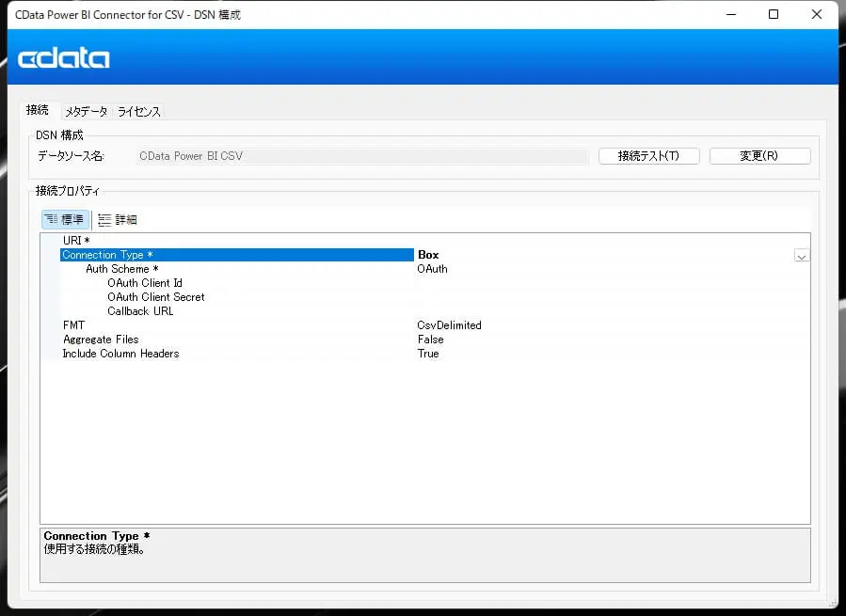Image resolution: width=846 pixels, height=616 pixels.
Task: Open the メタデータ tab
Action: tap(87, 112)
